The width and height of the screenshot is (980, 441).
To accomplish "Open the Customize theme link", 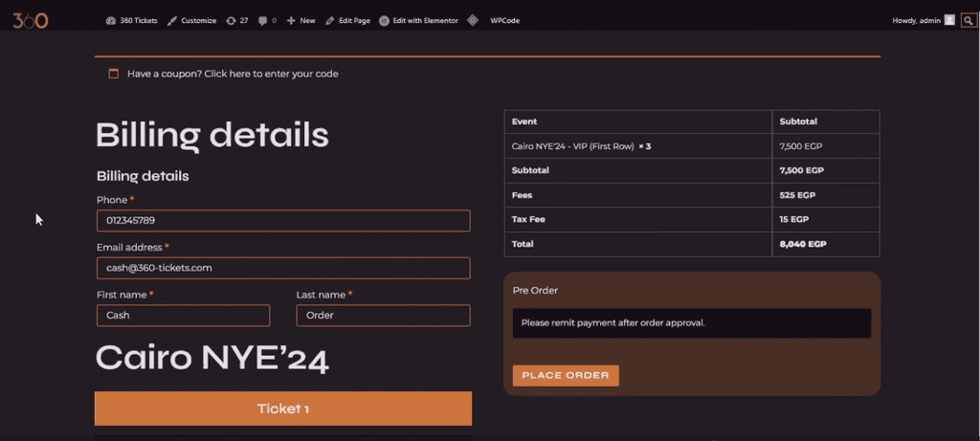I will coord(191,21).
